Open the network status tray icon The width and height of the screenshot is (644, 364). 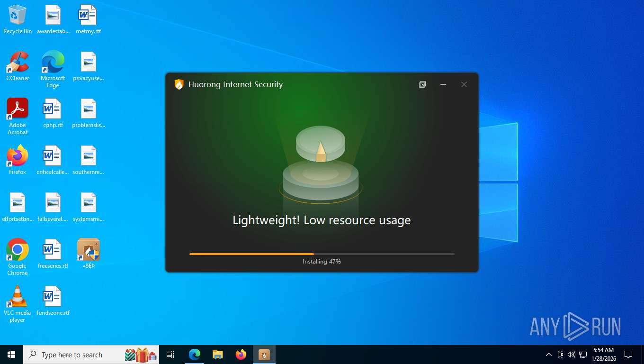point(583,355)
